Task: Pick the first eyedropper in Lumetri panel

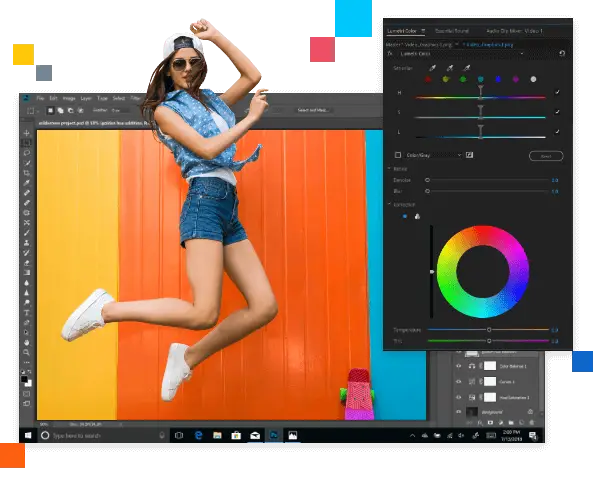Action: tap(433, 67)
